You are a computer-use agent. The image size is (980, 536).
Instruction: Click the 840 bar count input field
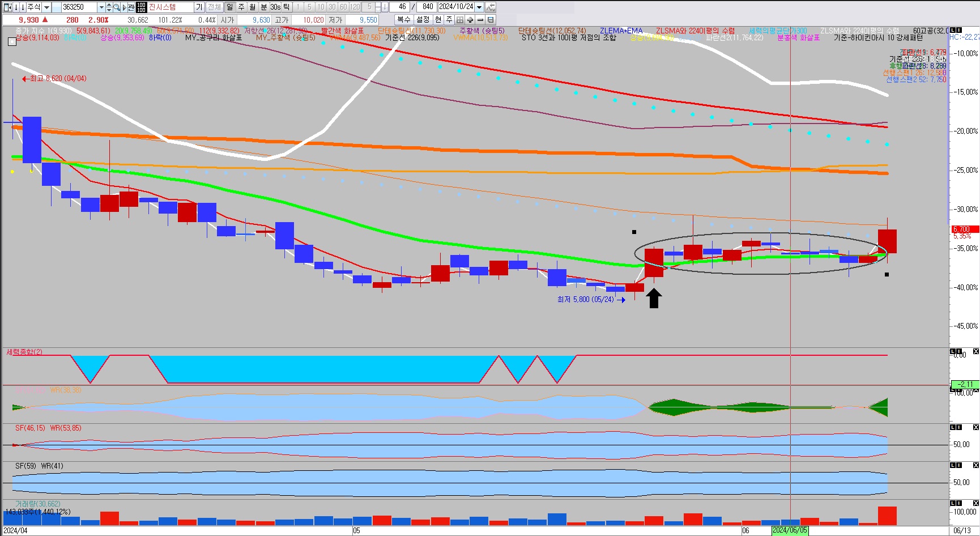point(427,7)
